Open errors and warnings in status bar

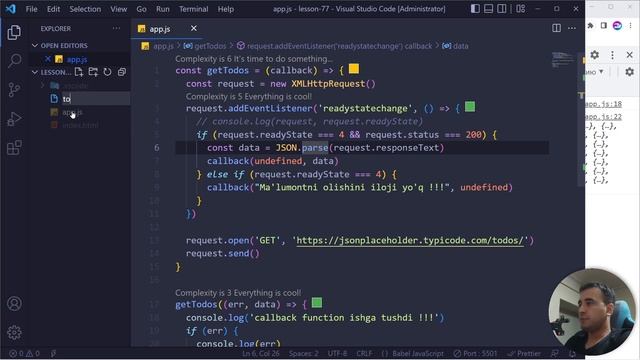tap(24, 353)
